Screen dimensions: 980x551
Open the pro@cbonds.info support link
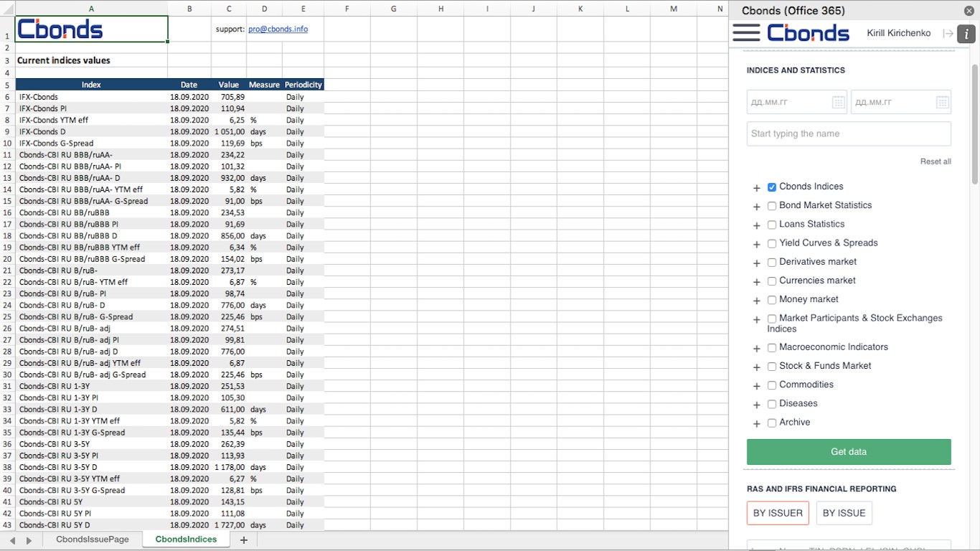click(278, 29)
